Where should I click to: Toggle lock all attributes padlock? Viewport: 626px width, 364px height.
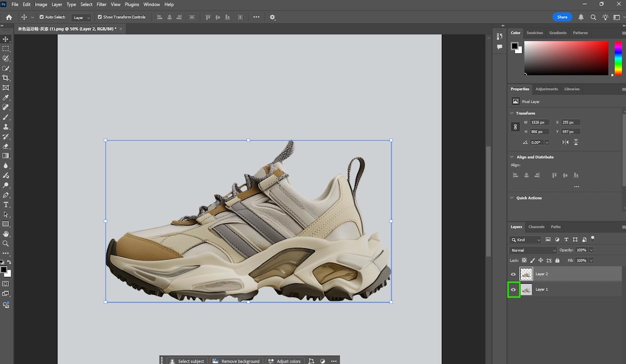(x=557, y=260)
